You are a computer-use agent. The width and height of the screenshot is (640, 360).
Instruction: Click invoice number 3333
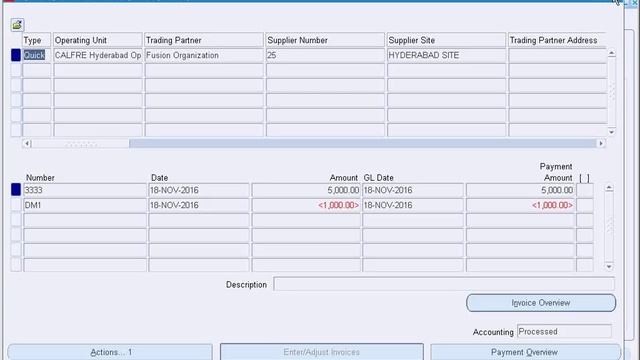pos(85,190)
